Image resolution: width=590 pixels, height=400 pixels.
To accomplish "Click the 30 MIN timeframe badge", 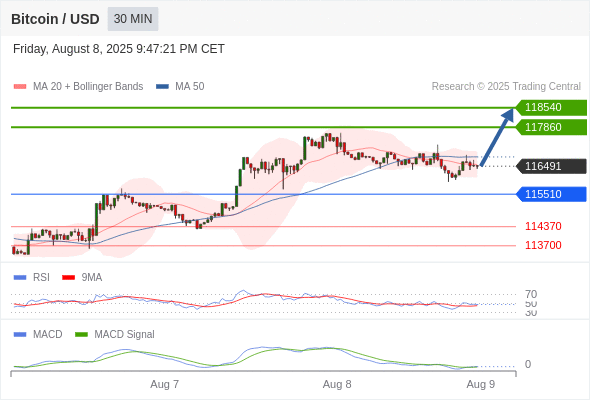I will 133,19.
